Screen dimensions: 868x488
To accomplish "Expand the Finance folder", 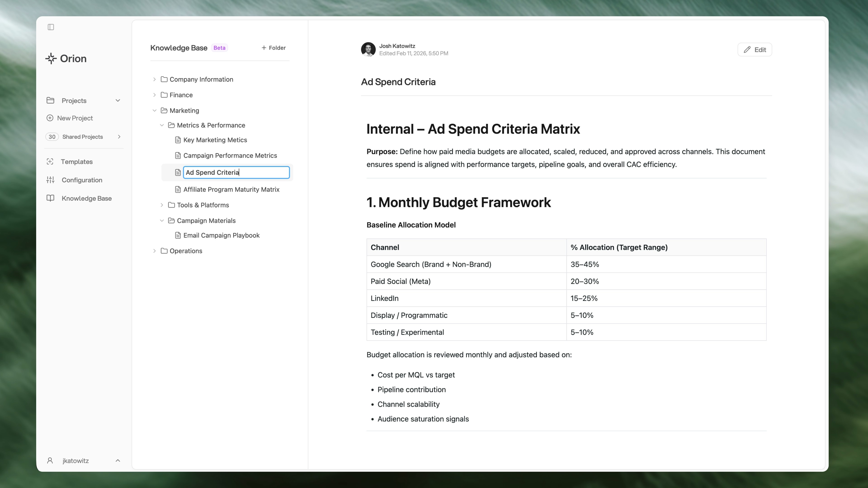I will (155, 95).
